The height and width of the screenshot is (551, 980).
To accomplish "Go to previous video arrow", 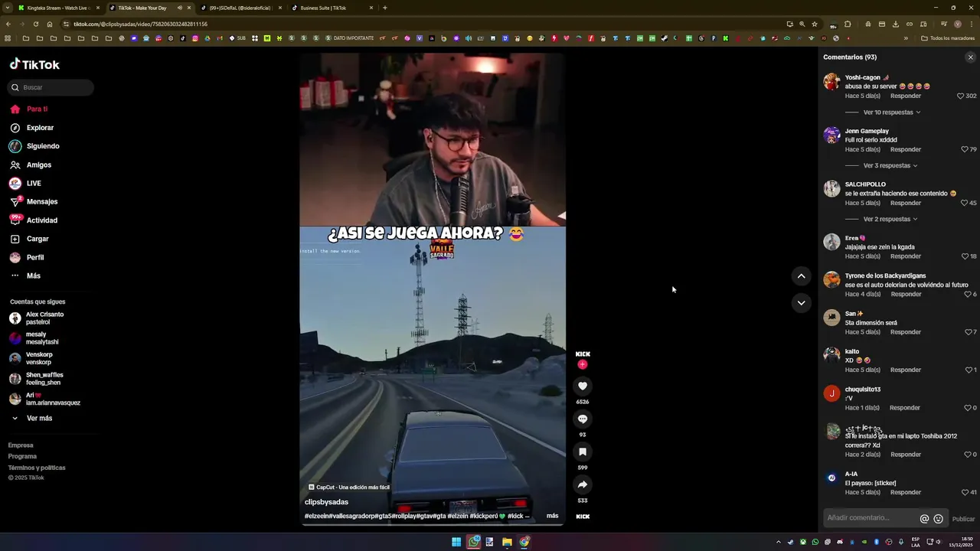I will 801,276.
